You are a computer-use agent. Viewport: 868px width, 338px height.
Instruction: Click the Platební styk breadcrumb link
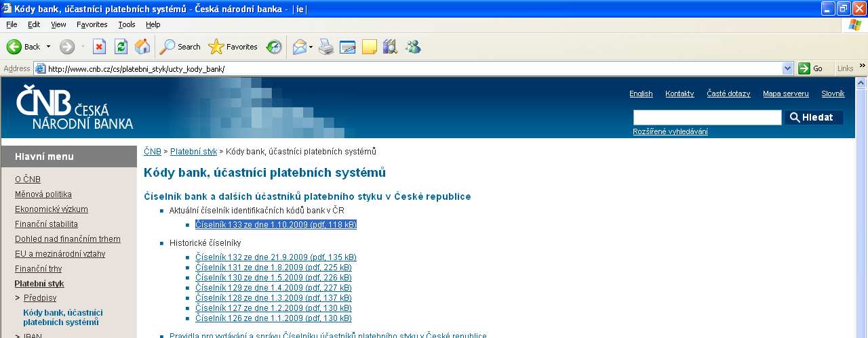[193, 152]
